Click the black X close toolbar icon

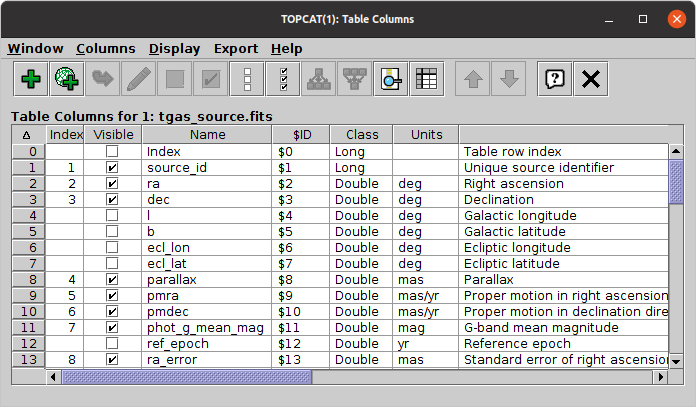[x=589, y=80]
